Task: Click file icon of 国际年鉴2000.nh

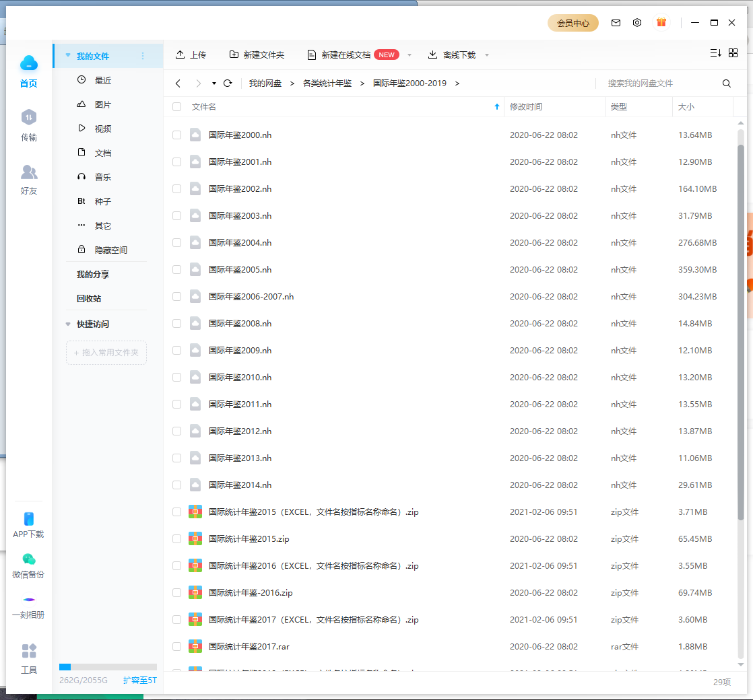Action: coord(195,135)
